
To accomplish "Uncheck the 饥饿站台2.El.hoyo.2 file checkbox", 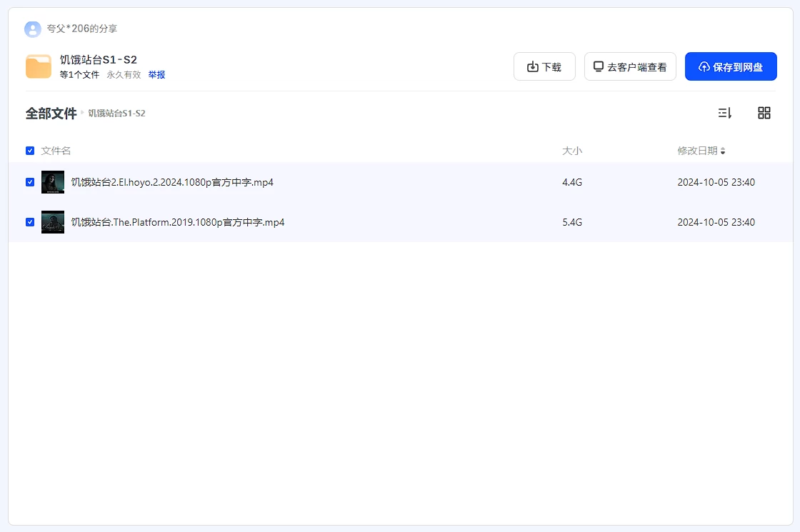I will (x=30, y=182).
